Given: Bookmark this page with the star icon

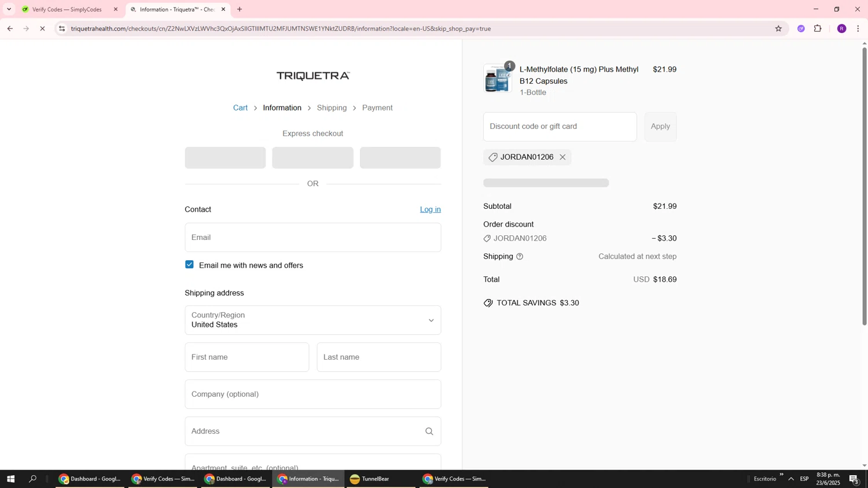Looking at the screenshot, I should tap(778, 28).
